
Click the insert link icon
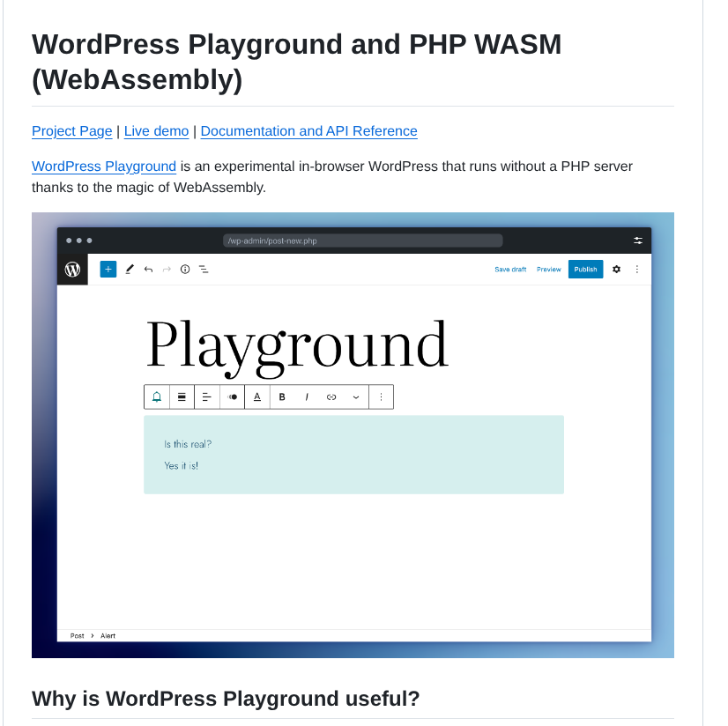[331, 396]
